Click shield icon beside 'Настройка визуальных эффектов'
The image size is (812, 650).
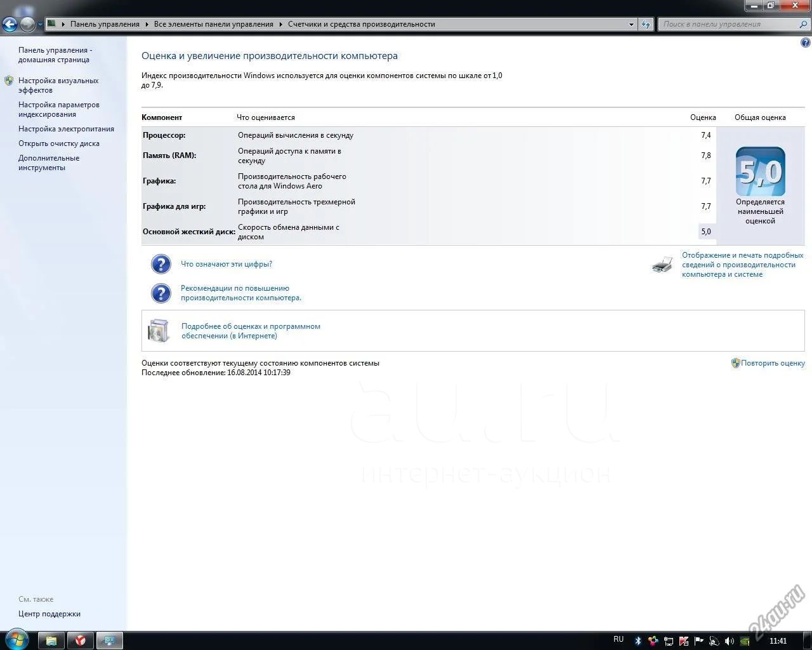tap(9, 81)
